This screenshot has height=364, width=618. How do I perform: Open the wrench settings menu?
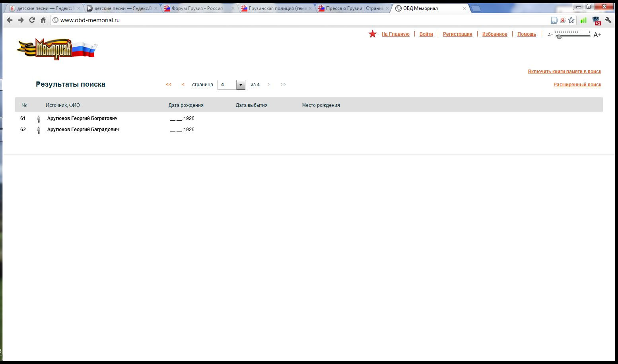tap(608, 20)
